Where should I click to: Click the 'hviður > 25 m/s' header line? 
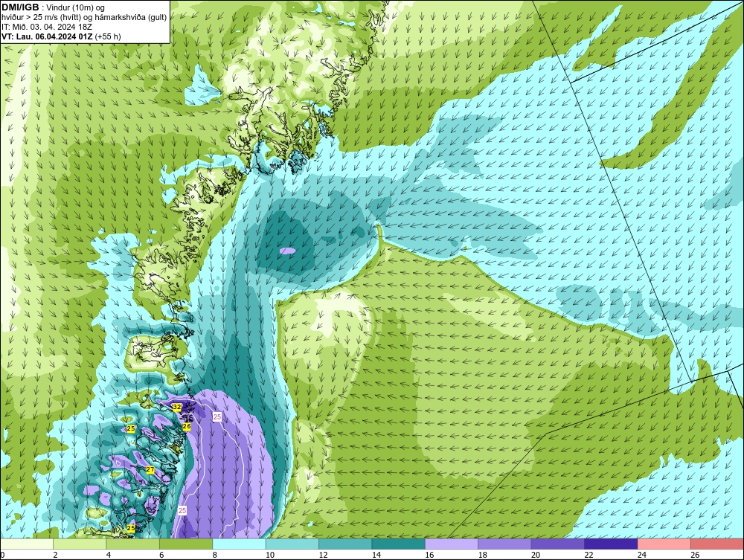84,18
